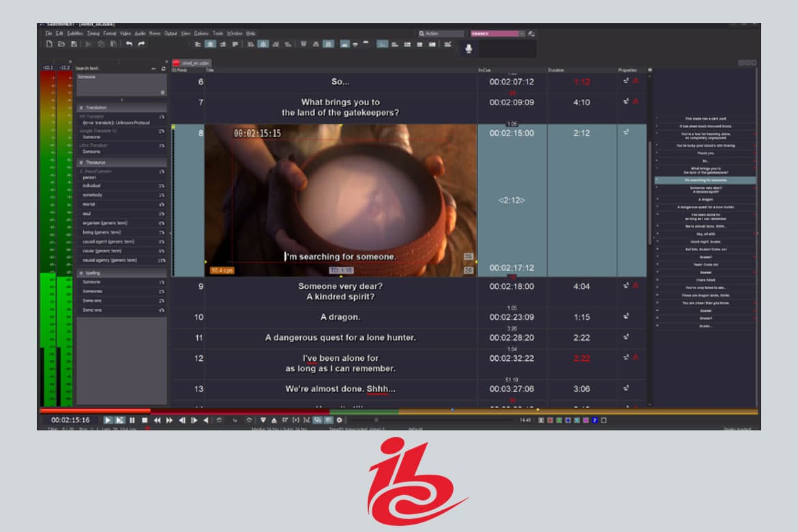Click the properties icon in row 10
The image size is (798, 532).
click(x=626, y=316)
